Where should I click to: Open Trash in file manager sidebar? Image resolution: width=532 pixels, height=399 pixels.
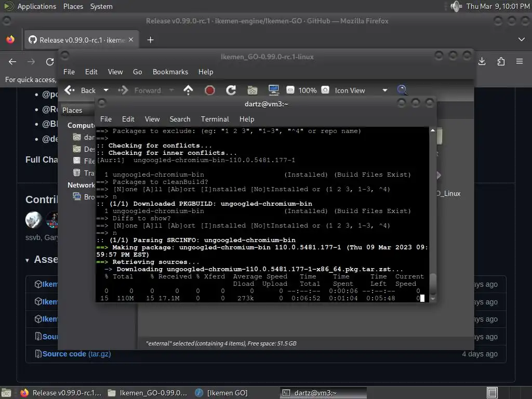pos(84,173)
